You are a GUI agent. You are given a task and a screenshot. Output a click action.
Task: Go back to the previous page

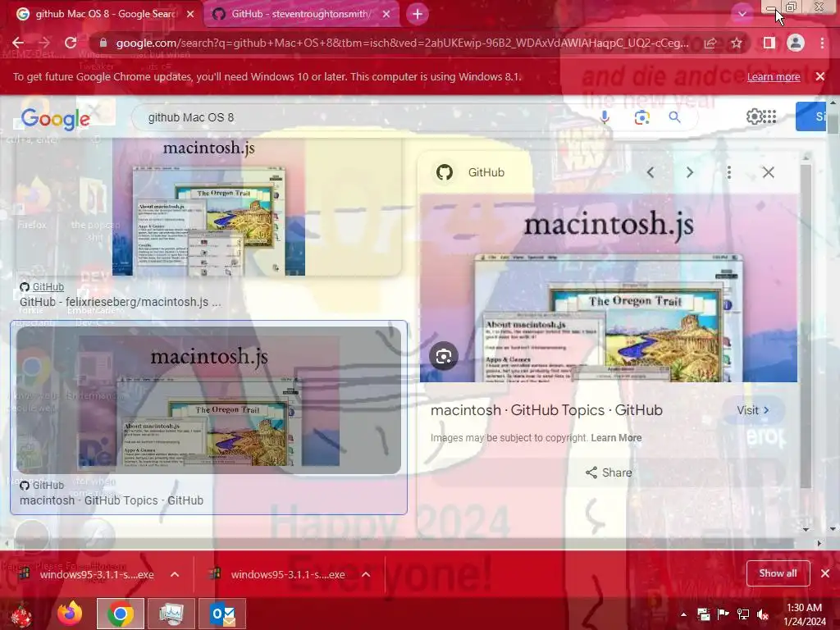tap(18, 43)
